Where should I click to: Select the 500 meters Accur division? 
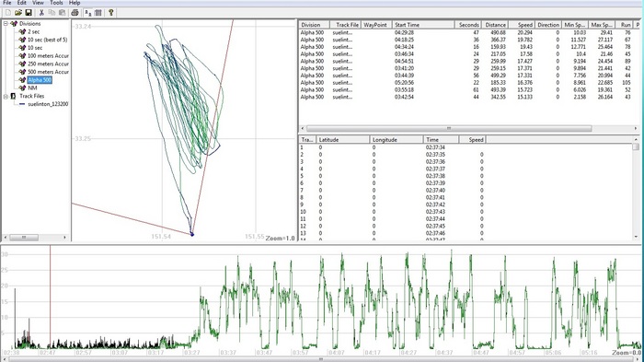[48, 72]
